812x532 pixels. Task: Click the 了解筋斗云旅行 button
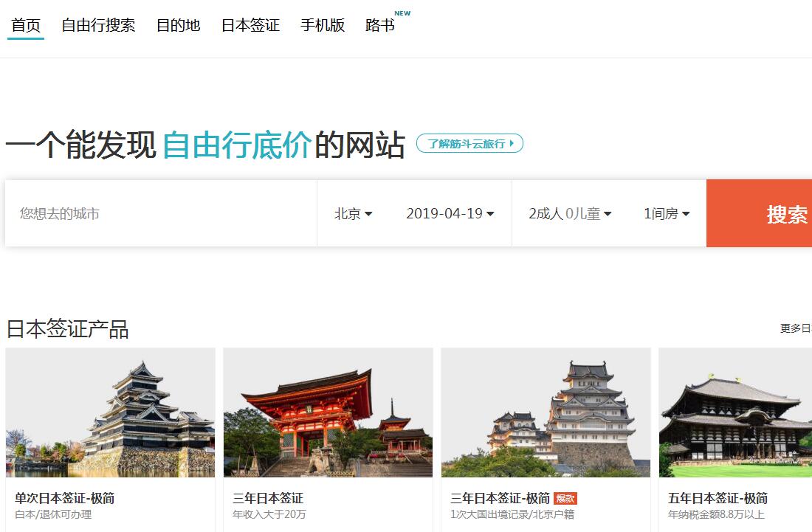pos(469,143)
